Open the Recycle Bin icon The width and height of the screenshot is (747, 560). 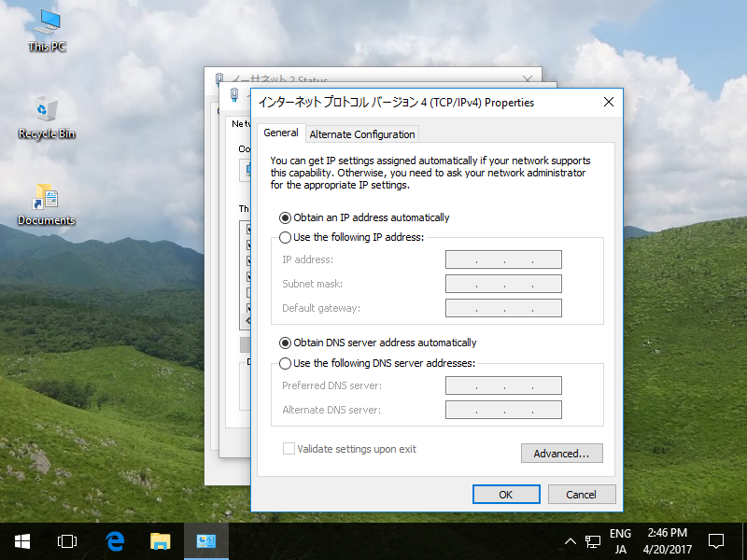(x=47, y=117)
